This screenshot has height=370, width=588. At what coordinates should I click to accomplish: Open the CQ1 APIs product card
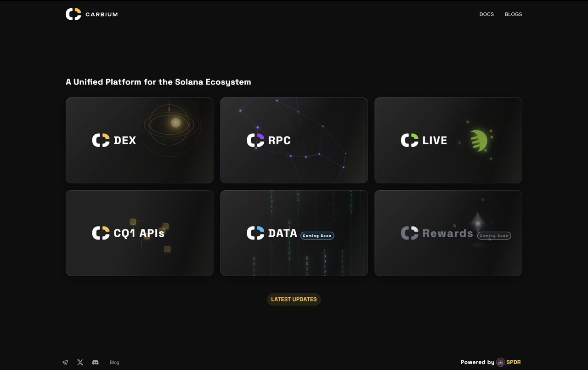(x=140, y=233)
